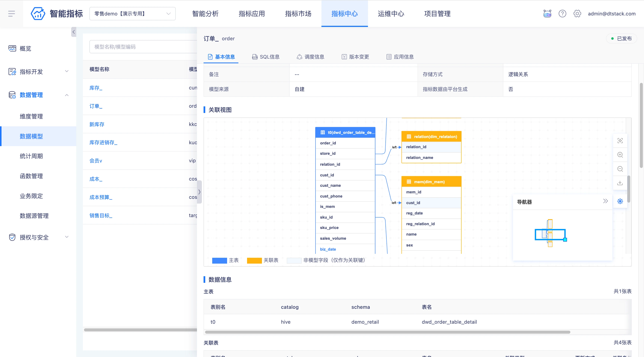Click the admin@dtstack.com account name
Screen dimensions: 644x357
(x=611, y=14)
